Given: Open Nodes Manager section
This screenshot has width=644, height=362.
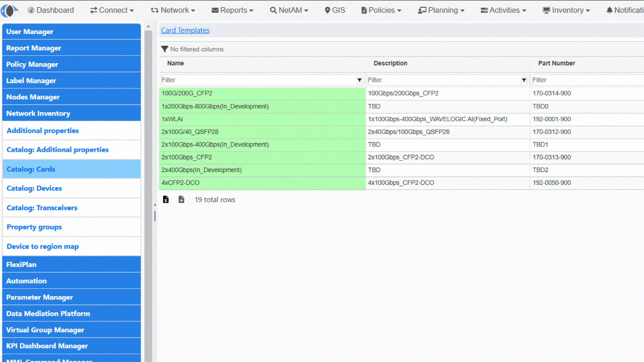Looking at the screenshot, I should pyautogui.click(x=72, y=97).
